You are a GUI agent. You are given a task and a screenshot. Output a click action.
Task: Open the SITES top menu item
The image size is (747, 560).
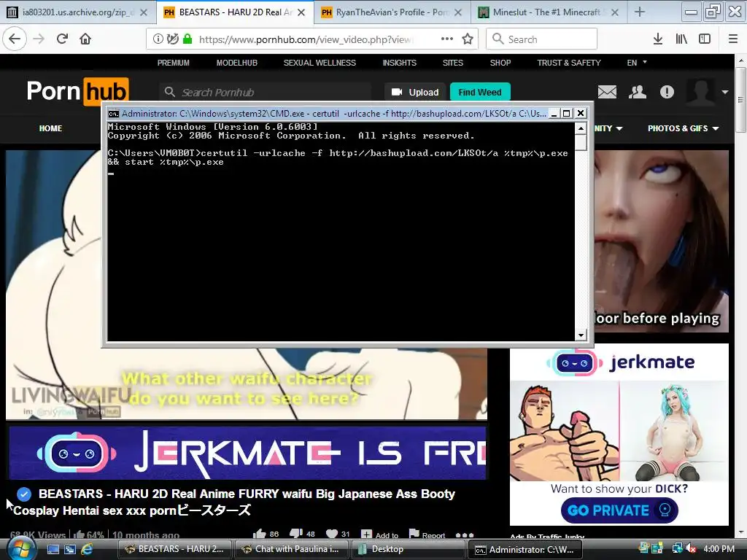click(x=452, y=63)
